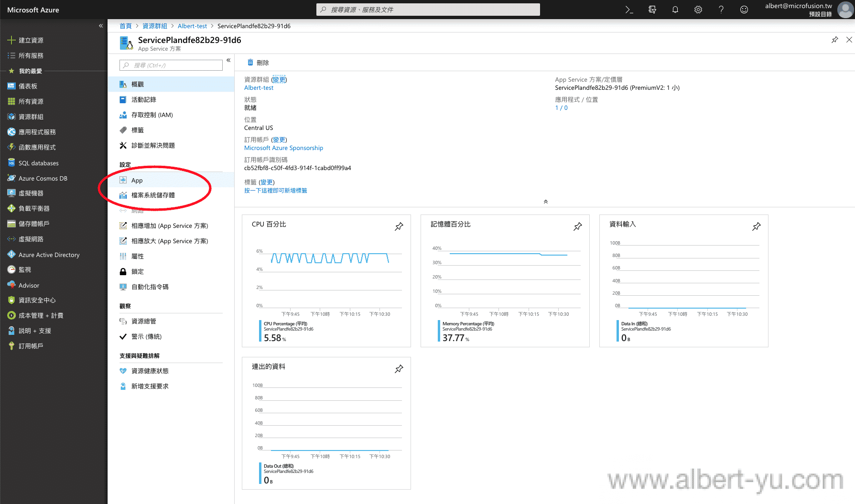Screen dimensions: 855x504
Task: Select the App settings item
Action: pos(171,180)
